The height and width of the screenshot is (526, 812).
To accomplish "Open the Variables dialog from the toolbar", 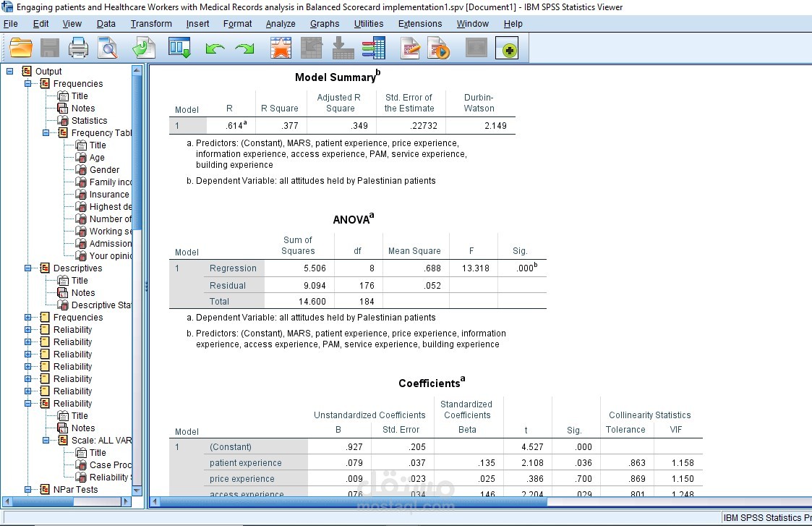I will (373, 48).
